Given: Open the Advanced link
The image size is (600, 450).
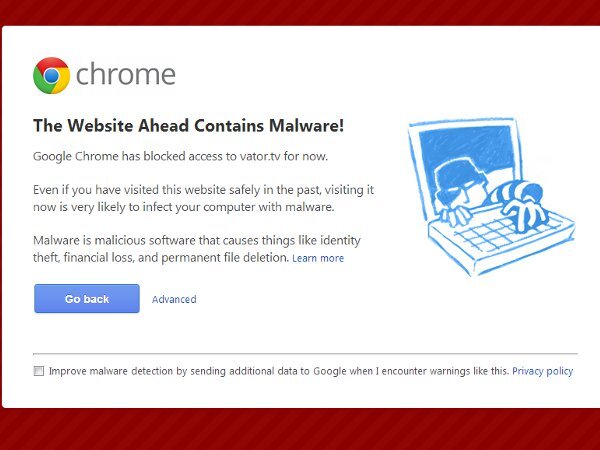Looking at the screenshot, I should (x=174, y=299).
